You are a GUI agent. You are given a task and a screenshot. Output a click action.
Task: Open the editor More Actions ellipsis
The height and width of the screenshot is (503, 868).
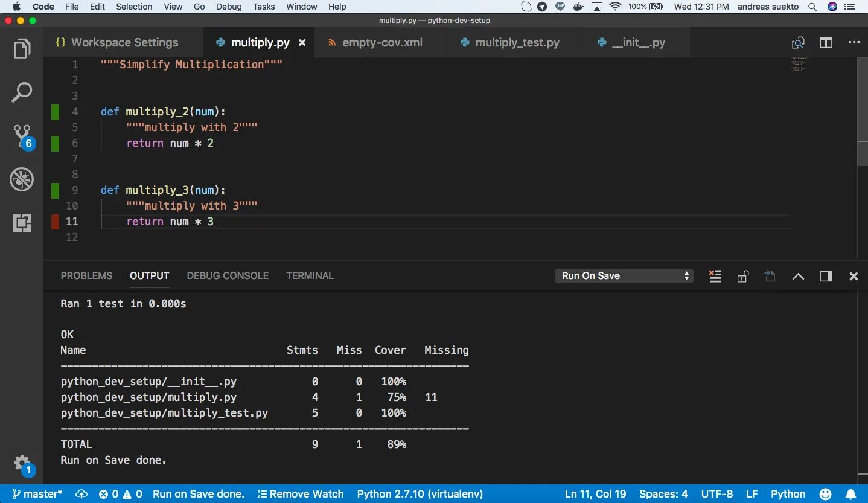(x=854, y=43)
